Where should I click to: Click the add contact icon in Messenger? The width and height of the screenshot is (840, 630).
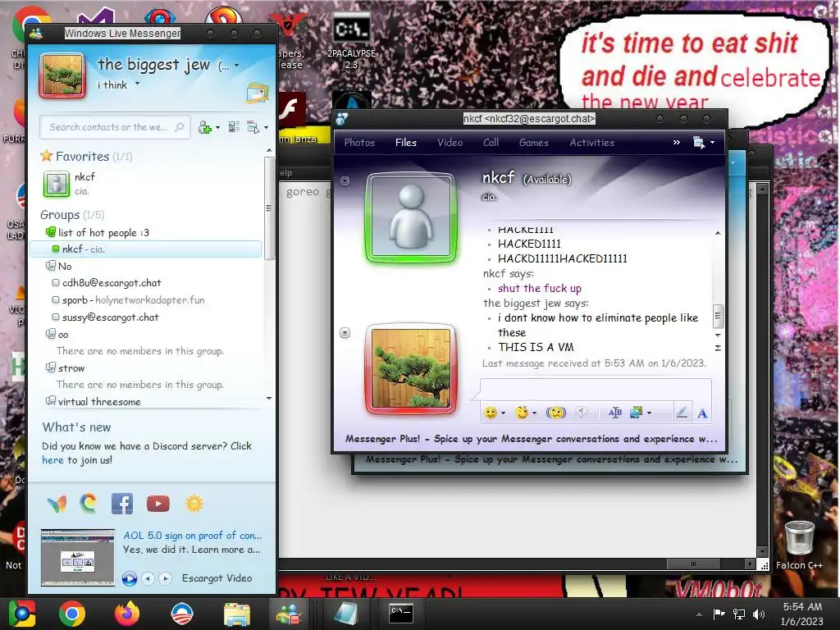tap(204, 127)
